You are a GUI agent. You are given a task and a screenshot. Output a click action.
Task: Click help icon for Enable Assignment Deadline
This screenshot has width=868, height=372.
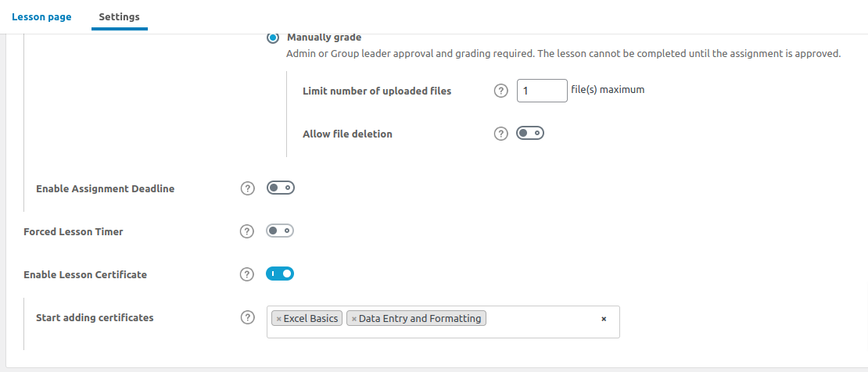point(248,188)
